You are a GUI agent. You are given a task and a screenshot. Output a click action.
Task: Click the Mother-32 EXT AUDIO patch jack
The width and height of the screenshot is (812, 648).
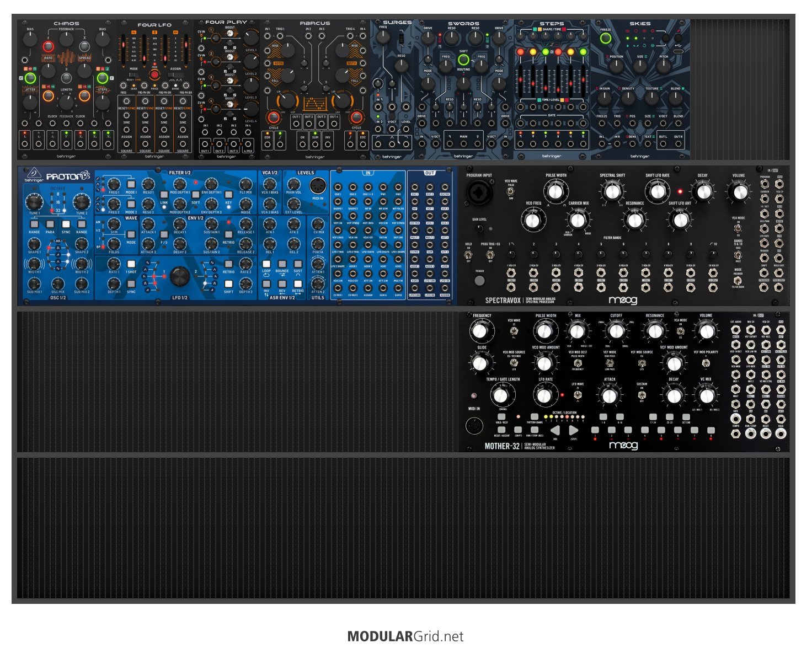point(736,329)
